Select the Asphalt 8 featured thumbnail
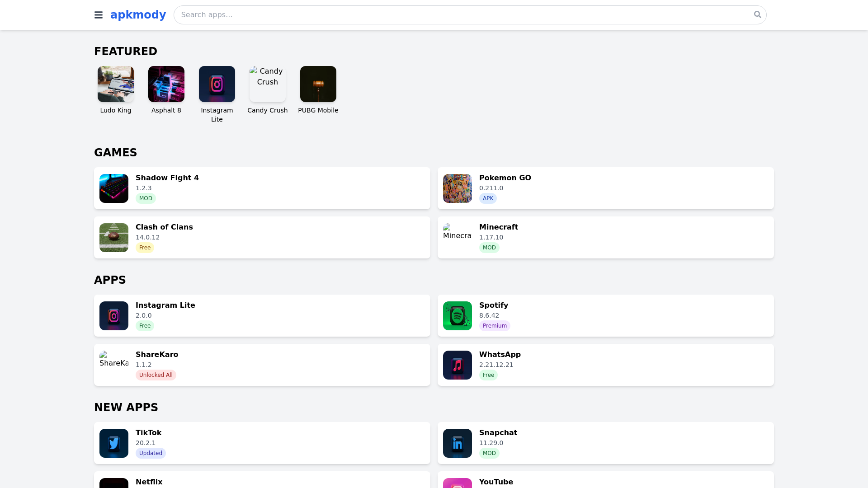 coord(166,84)
